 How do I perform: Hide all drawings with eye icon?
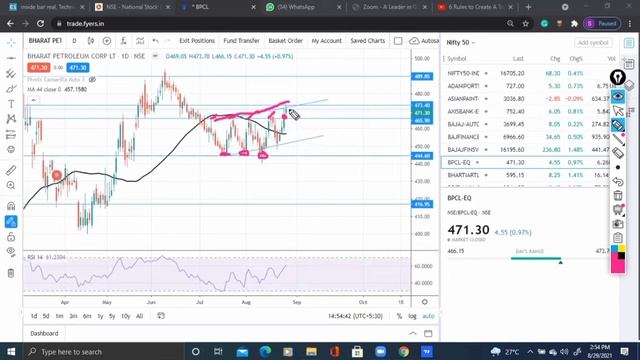11,252
